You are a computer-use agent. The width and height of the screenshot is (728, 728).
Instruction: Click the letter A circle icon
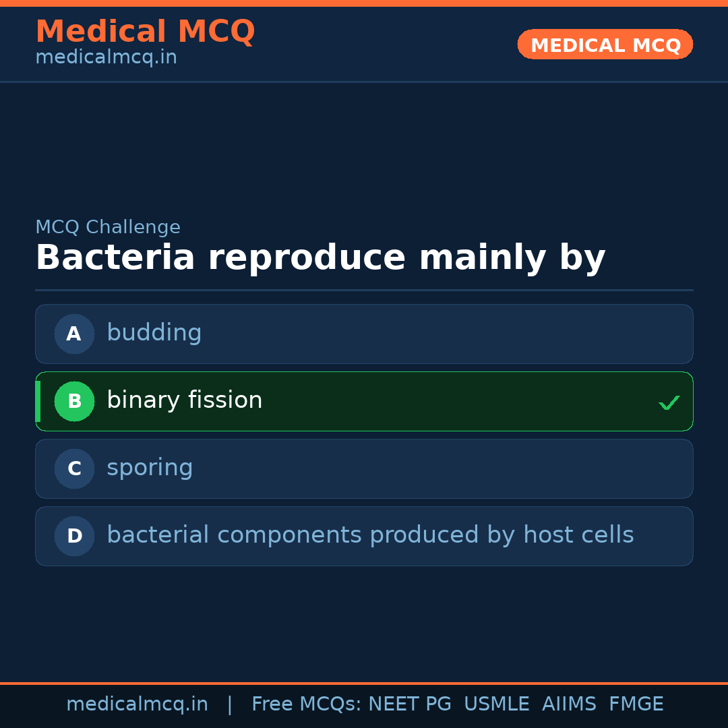(x=74, y=334)
